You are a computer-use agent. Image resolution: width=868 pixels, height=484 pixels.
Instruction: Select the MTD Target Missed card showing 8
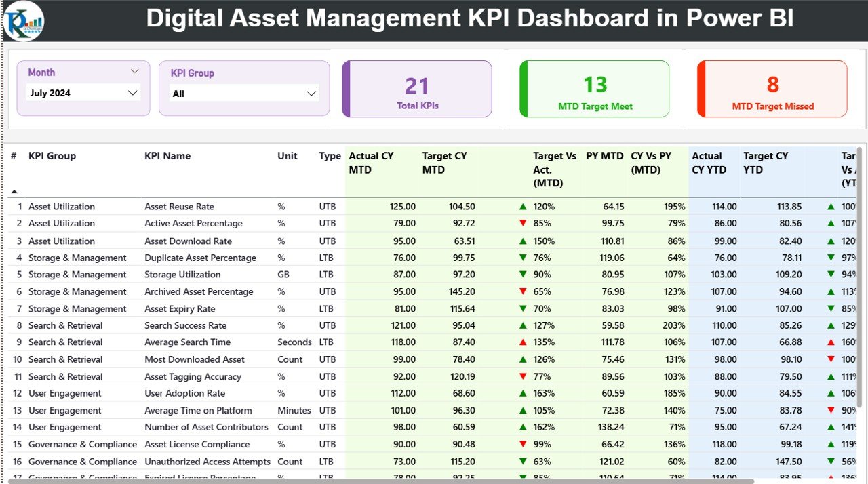pos(772,89)
